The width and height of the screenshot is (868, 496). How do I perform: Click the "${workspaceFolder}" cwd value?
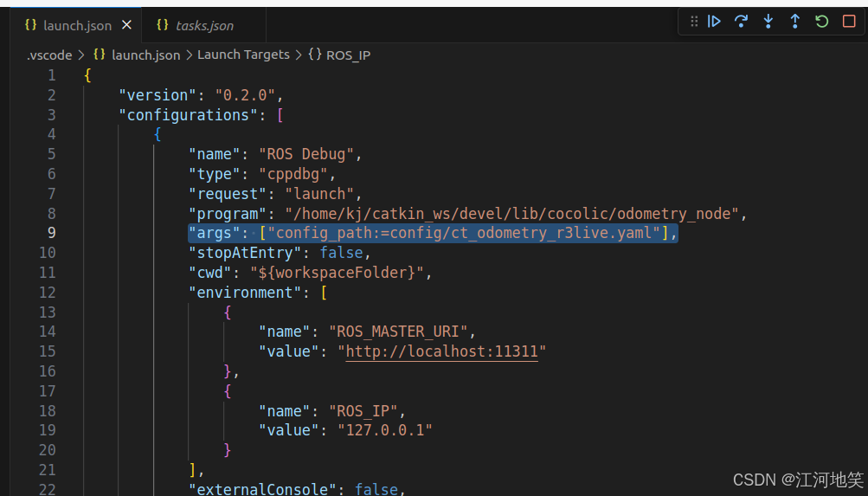[337, 273]
